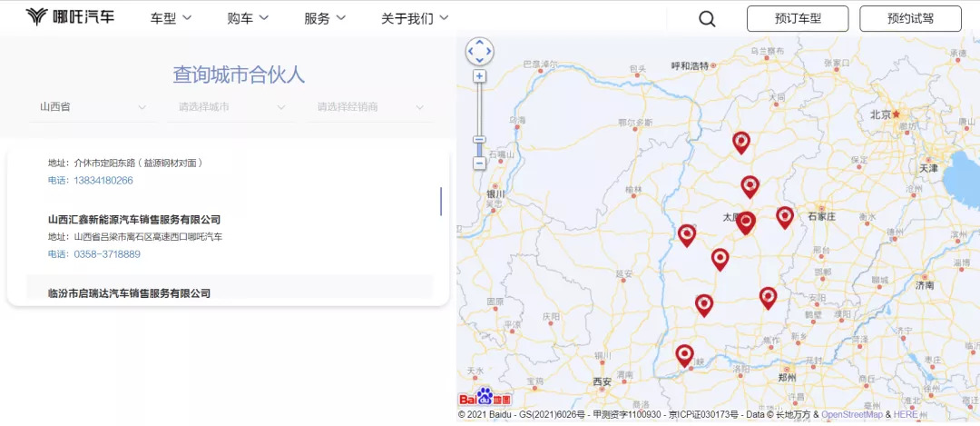Select dealer 临汾市启瑞达汽车销售服务有限公司
This screenshot has width=980, height=426.
(x=129, y=292)
